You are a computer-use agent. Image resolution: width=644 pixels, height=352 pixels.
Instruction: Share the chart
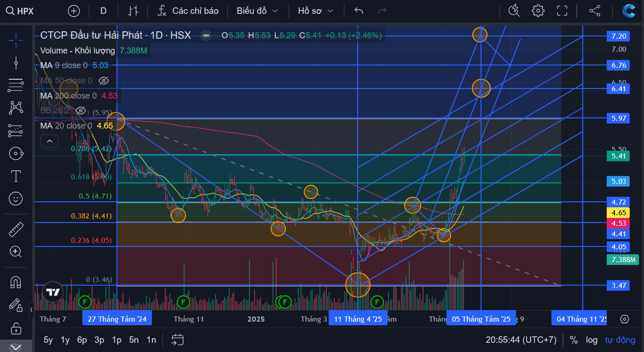pyautogui.click(x=595, y=11)
